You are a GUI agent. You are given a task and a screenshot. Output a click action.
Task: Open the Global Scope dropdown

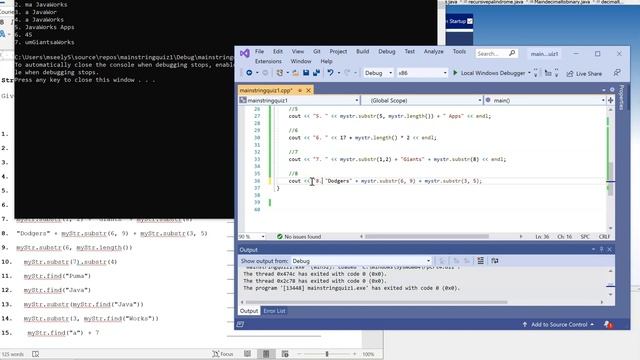coord(422,100)
